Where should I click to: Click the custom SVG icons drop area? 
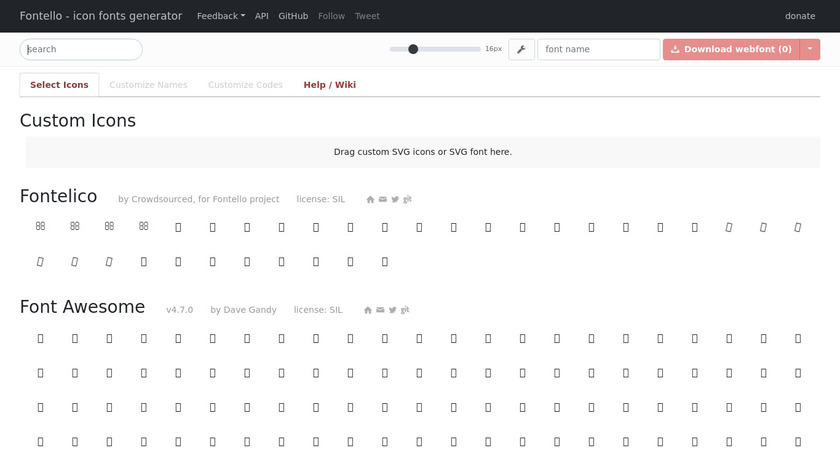click(423, 152)
